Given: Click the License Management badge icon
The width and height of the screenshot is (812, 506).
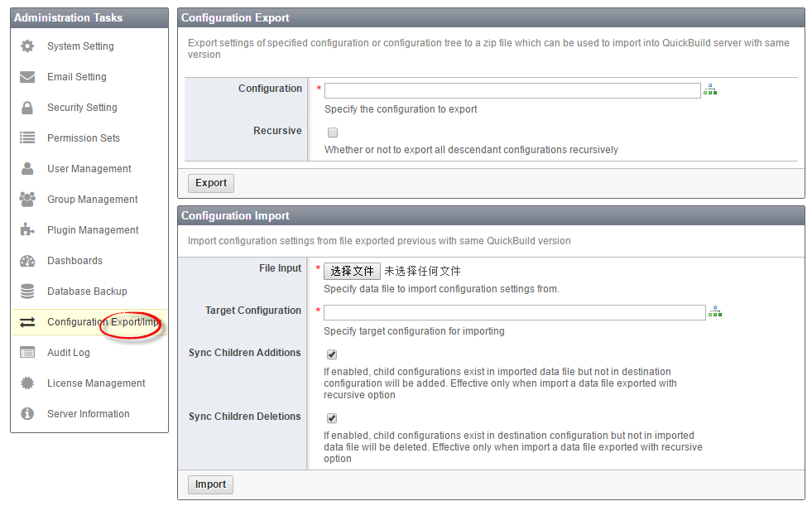Looking at the screenshot, I should [27, 383].
